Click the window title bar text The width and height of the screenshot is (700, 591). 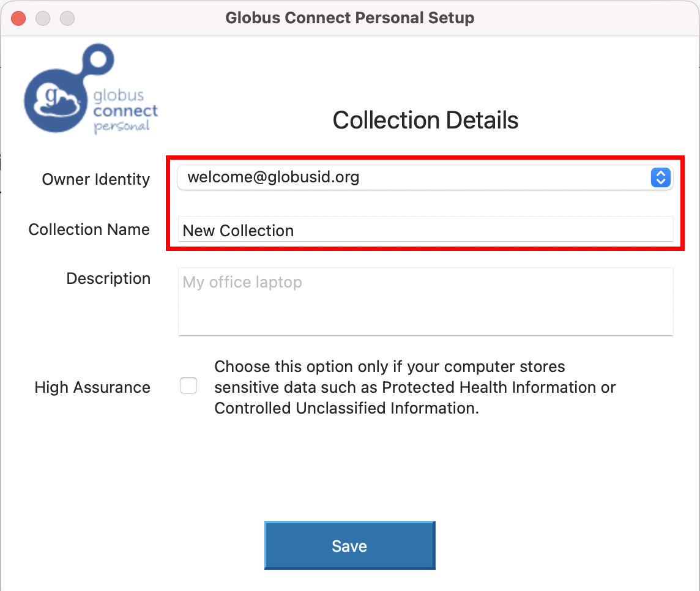tap(349, 18)
